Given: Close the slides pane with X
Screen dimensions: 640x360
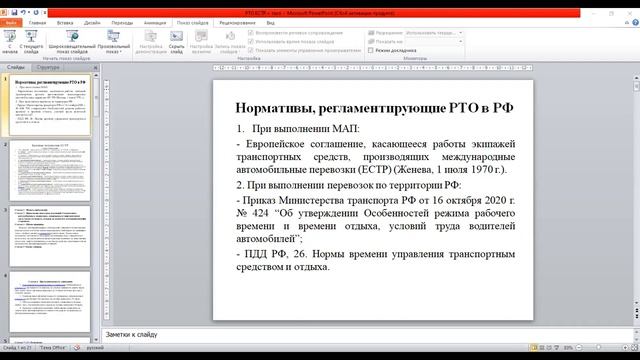Looking at the screenshot, I should 96,67.
